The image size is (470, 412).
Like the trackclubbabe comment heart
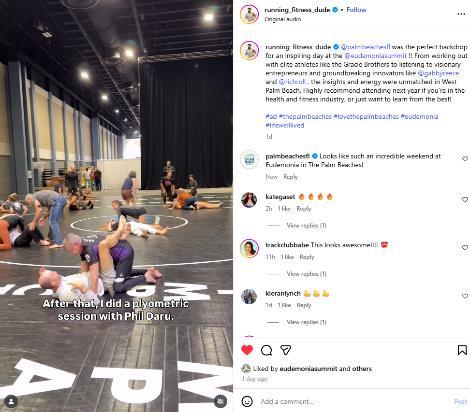465,248
